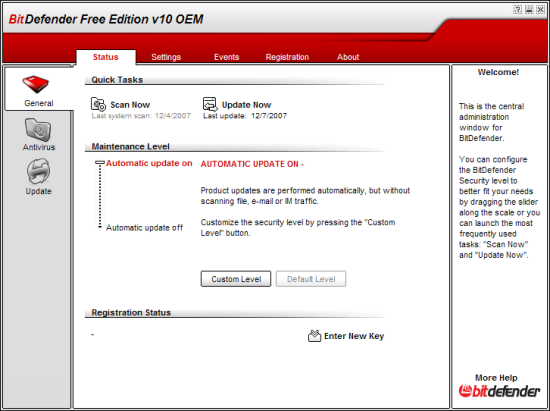The height and width of the screenshot is (411, 550).
Task: Switch to the Settings tab
Action: coord(166,57)
